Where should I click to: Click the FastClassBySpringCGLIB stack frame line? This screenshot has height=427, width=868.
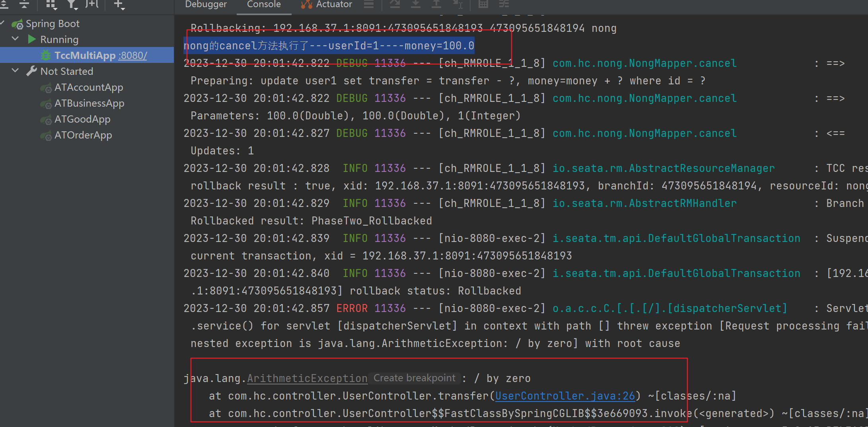538,413
